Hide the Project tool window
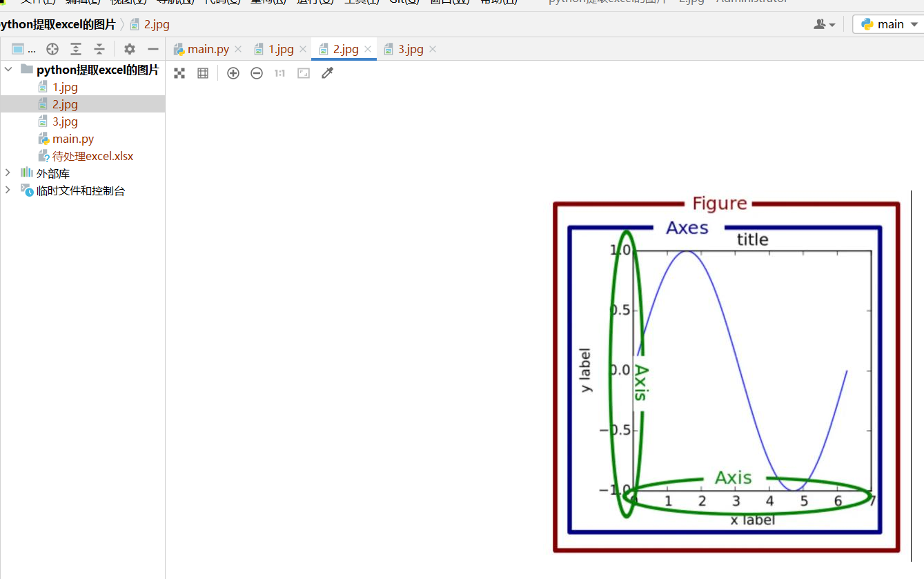This screenshot has height=579, width=924. 153,49
